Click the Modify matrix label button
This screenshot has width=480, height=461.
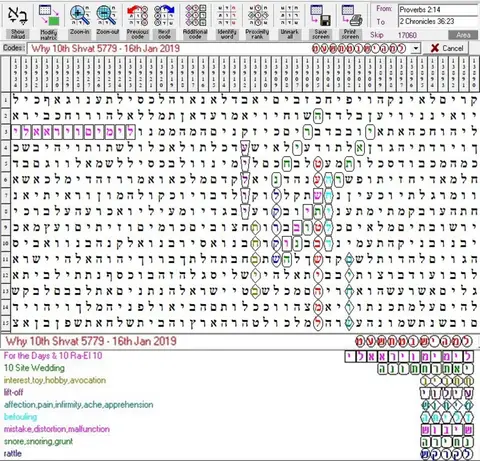[49, 34]
